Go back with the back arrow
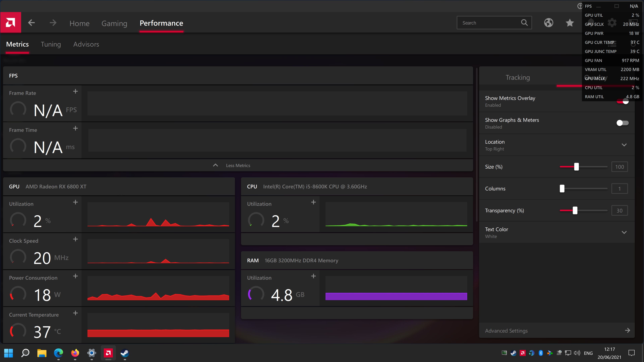The image size is (644, 362). [x=31, y=23]
